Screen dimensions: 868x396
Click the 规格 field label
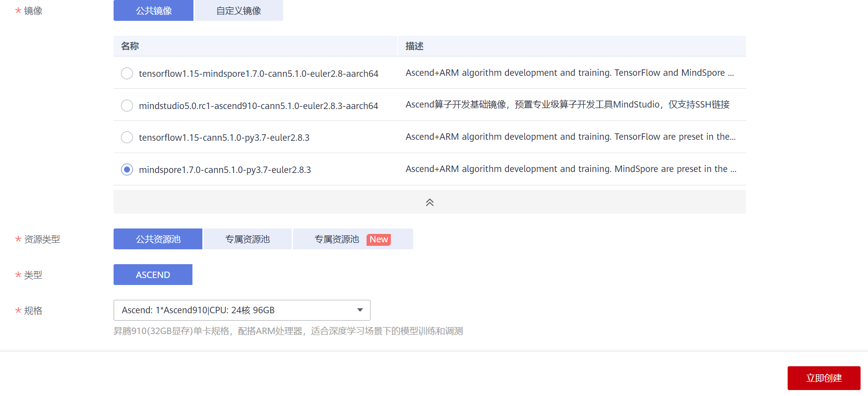pyautogui.click(x=33, y=311)
